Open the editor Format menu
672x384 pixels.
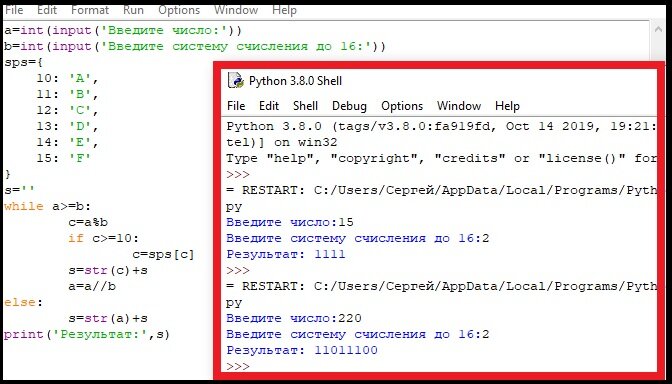click(90, 10)
